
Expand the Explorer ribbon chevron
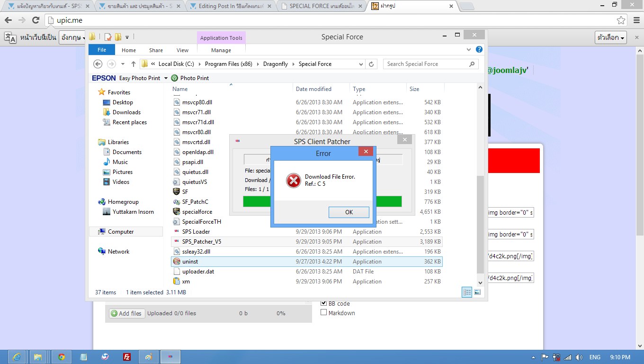[x=469, y=49]
